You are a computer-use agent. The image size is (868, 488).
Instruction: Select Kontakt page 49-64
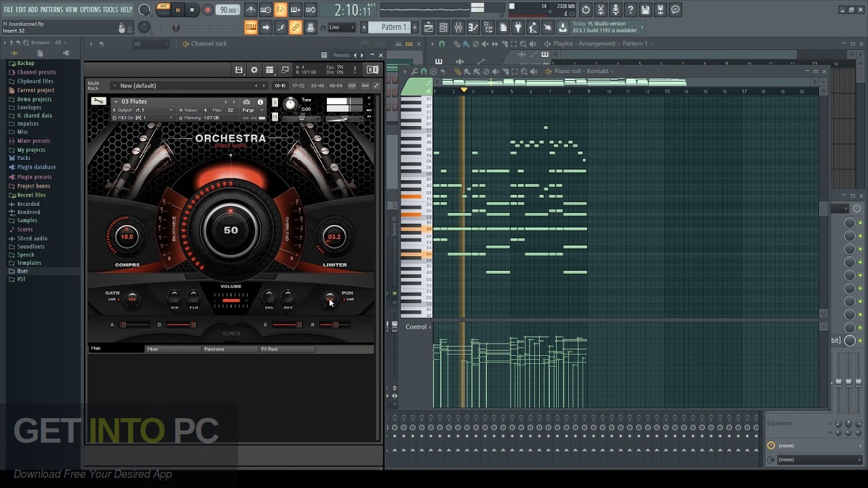[336, 85]
